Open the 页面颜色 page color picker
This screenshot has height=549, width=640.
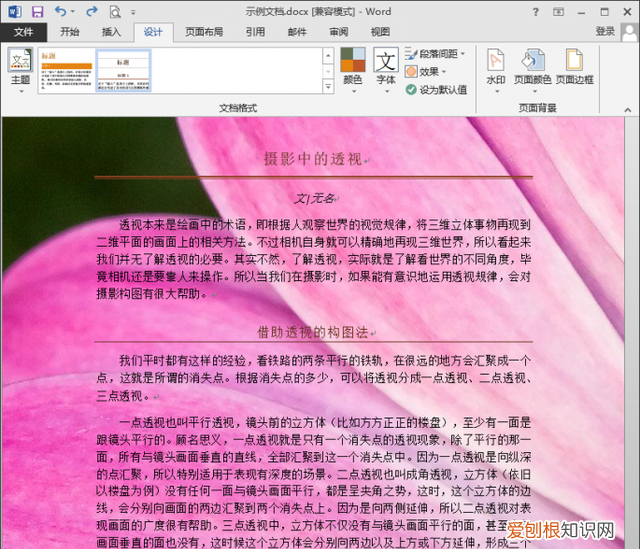coord(533,70)
